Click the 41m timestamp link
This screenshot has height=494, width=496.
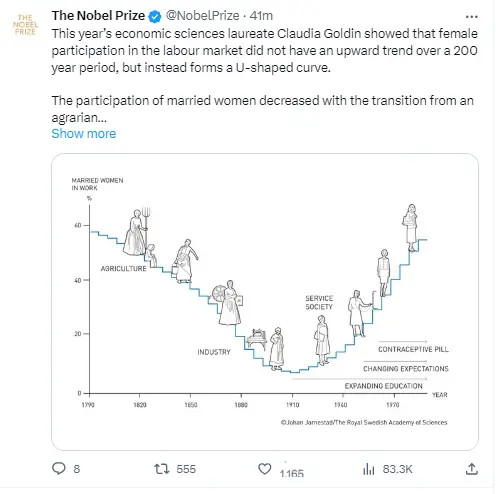[x=261, y=16]
